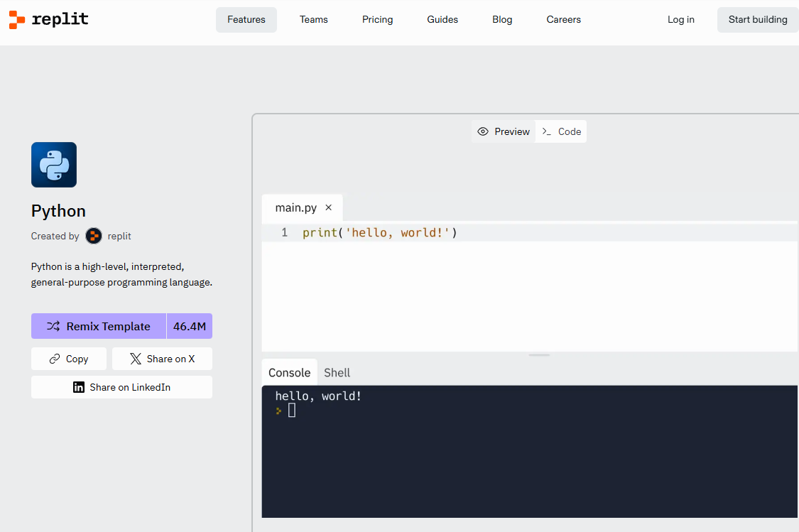Click the console prompt cursor
Viewport: 799px width, 532px height.
point(292,411)
